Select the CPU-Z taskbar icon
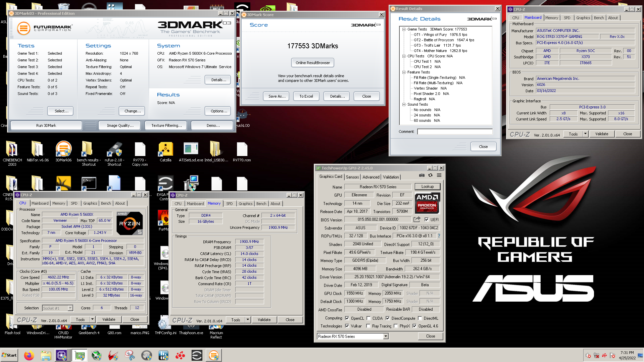The image size is (644, 362). (x=62, y=355)
